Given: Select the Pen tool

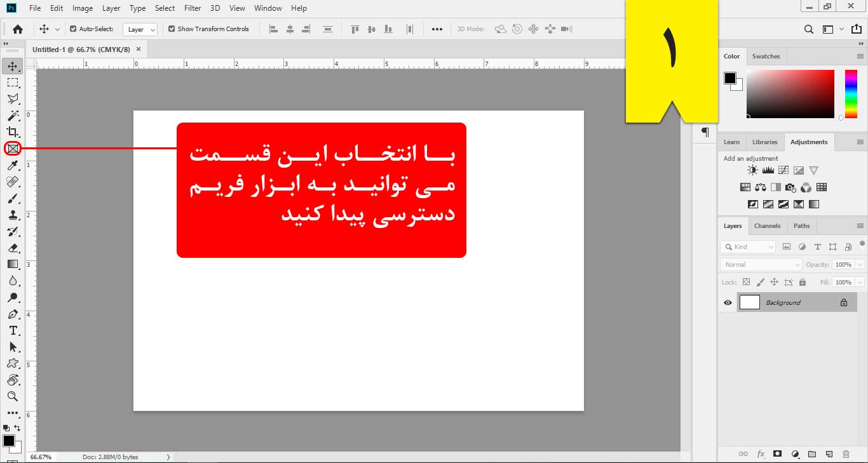Looking at the screenshot, I should [x=13, y=314].
